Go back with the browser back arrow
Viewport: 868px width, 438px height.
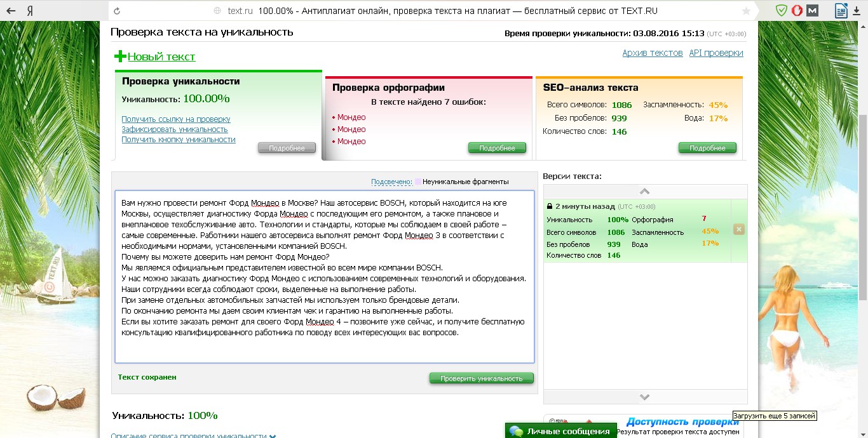(x=12, y=11)
